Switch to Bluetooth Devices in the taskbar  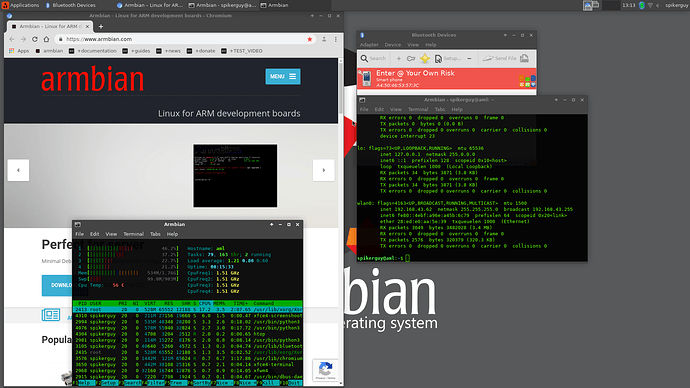tap(70, 5)
